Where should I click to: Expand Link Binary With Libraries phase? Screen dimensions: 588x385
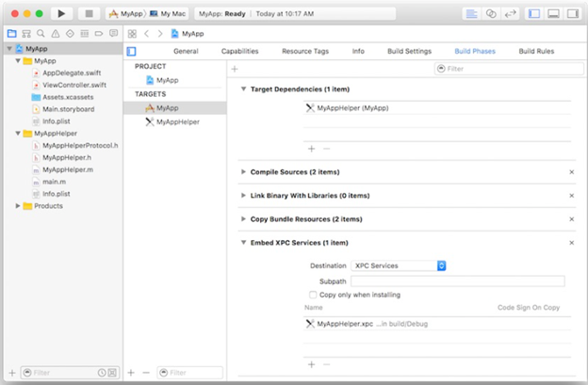point(243,196)
